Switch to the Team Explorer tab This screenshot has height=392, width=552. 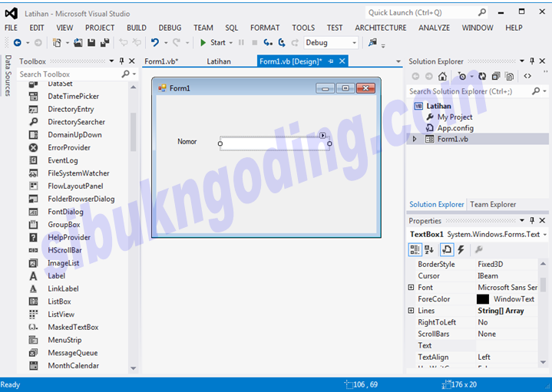coord(493,205)
